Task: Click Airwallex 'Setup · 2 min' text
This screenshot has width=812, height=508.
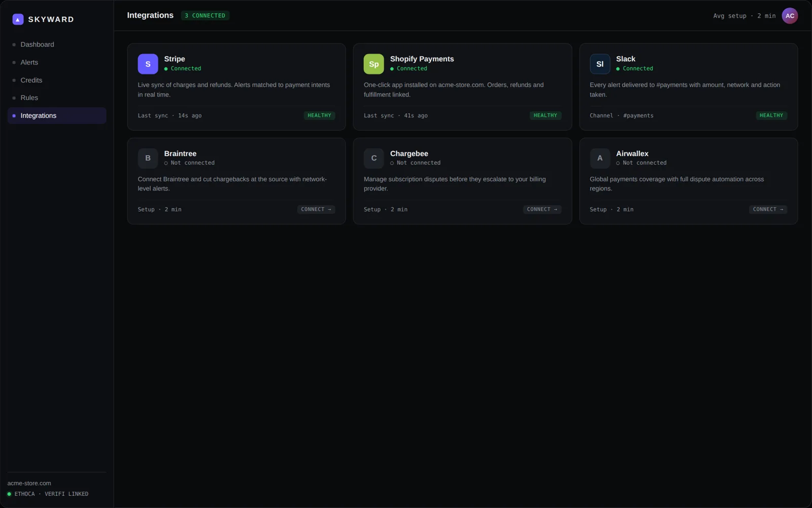Action: (x=611, y=209)
